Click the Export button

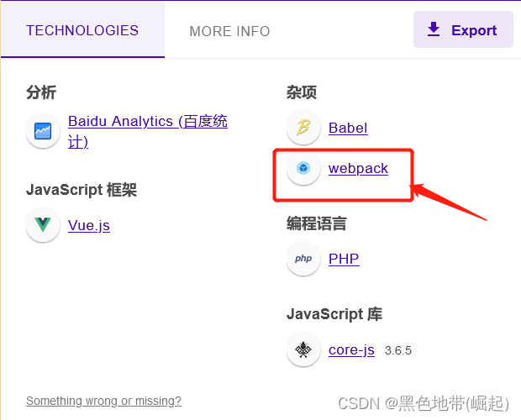(463, 29)
